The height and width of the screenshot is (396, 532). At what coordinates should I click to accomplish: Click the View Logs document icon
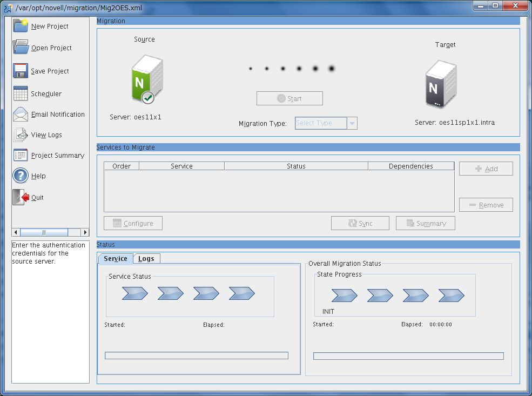[x=21, y=135]
